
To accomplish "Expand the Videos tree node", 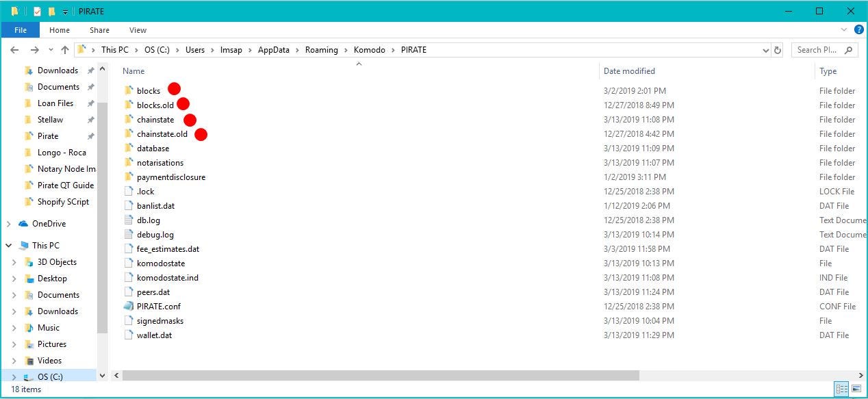I will tap(14, 361).
